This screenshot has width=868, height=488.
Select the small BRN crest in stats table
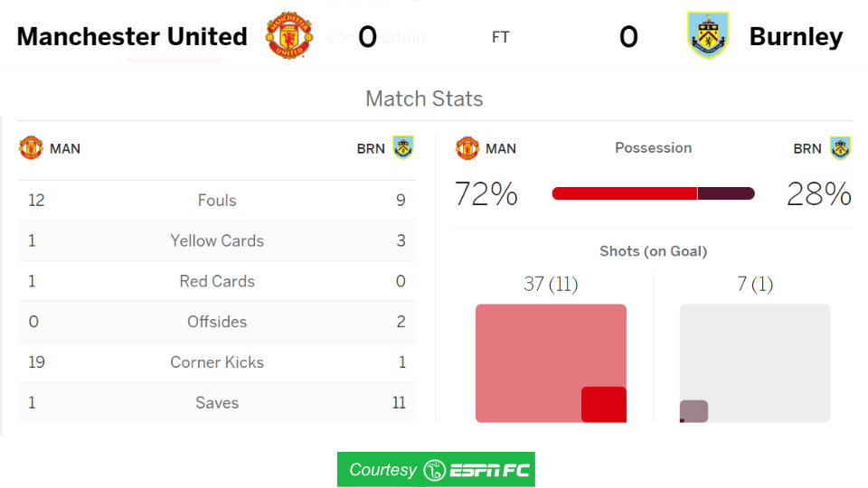pyautogui.click(x=403, y=147)
